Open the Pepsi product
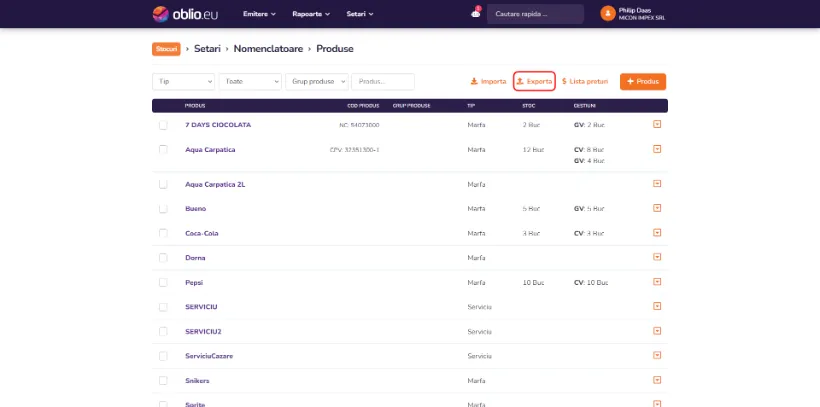The image size is (820, 407). 194,282
